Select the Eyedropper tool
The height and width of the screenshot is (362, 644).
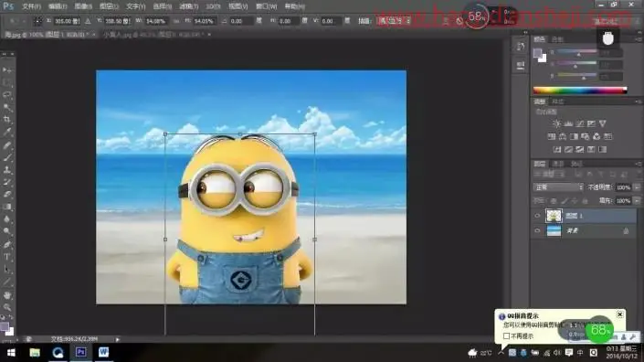tap(7, 132)
